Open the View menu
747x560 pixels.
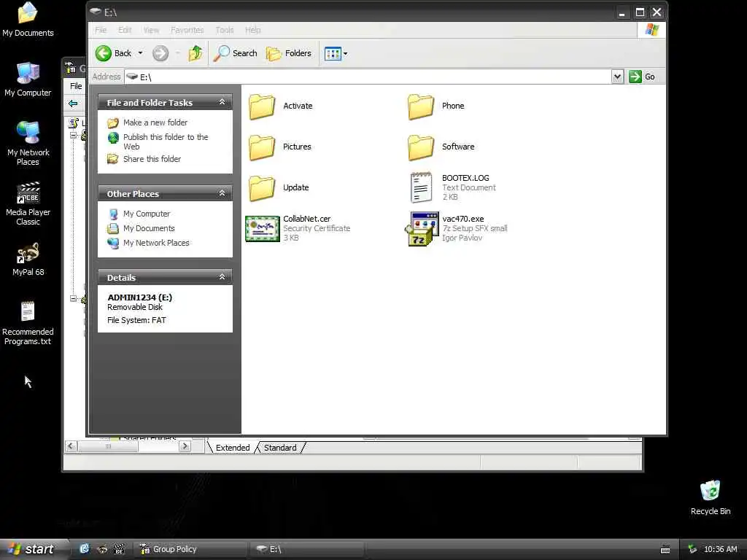[152, 30]
